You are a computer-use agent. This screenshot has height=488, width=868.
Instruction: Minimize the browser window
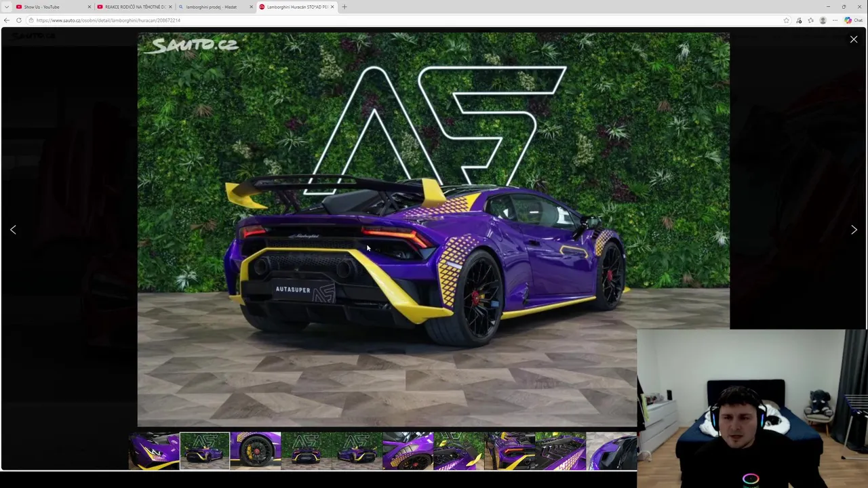(x=828, y=7)
